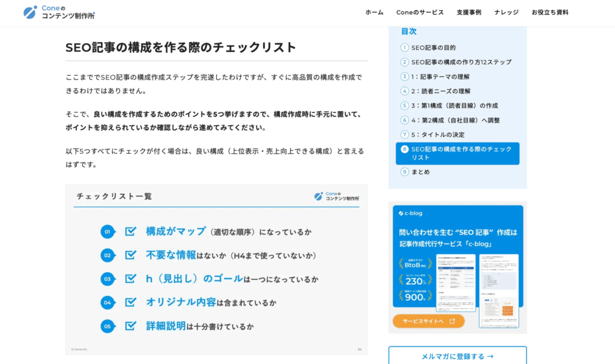Viewport: 615px width, 364px height.
Task: Click the 03 number badge in checklist
Action: (108, 279)
